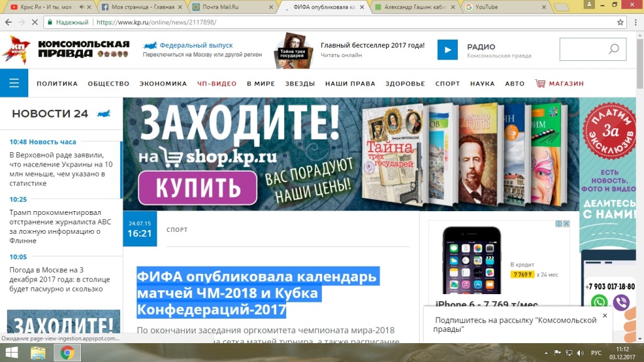Click Action Center flag icon in tray

click(557, 353)
